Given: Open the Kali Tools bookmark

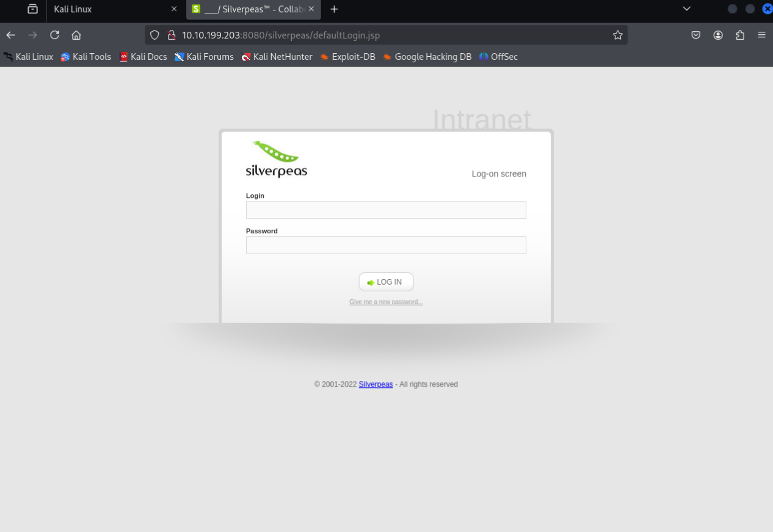Looking at the screenshot, I should [x=85, y=57].
